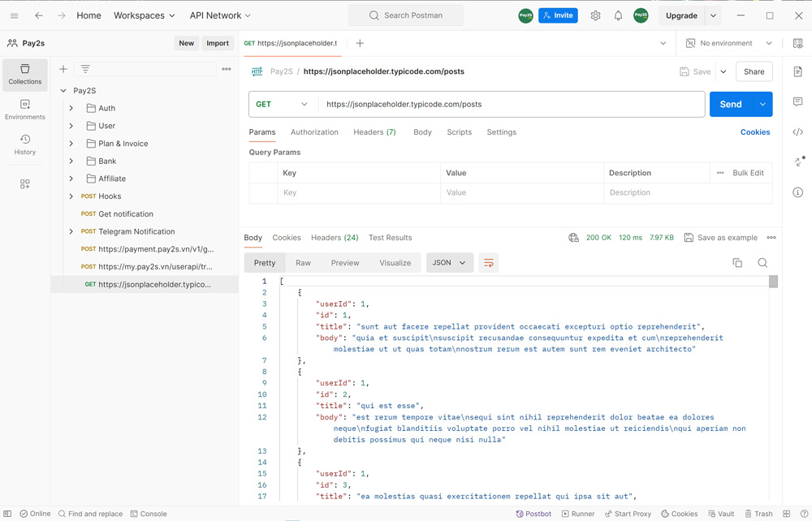
Task: Copy the response body with the copy icon
Action: point(737,263)
